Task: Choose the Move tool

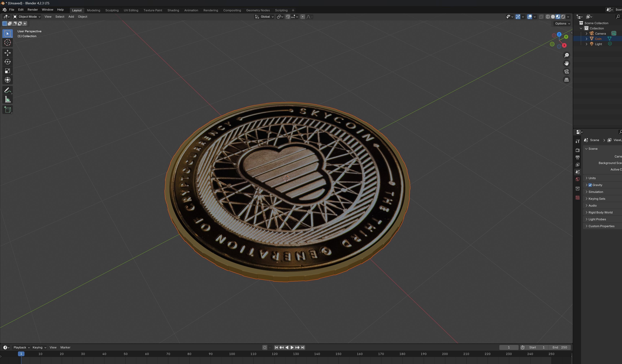Action: point(7,53)
